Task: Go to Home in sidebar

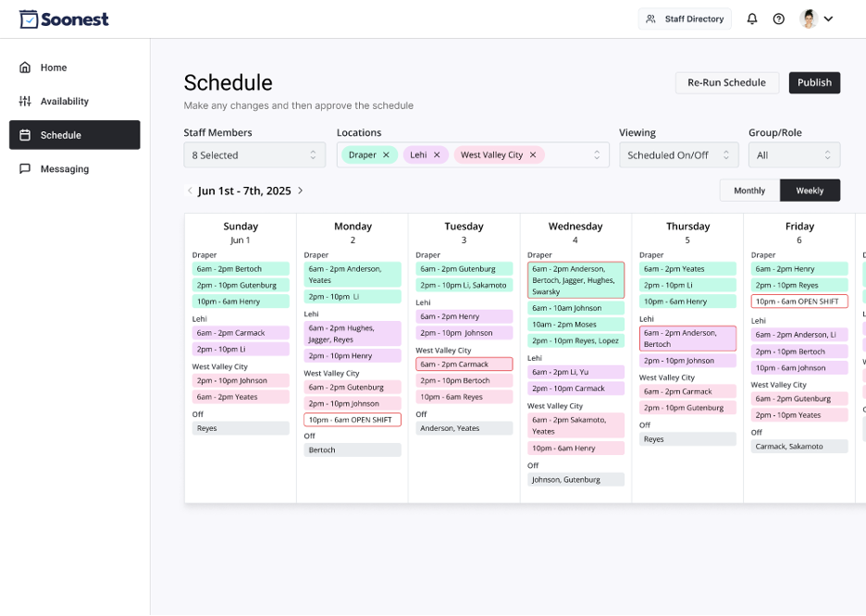Action: click(75, 68)
